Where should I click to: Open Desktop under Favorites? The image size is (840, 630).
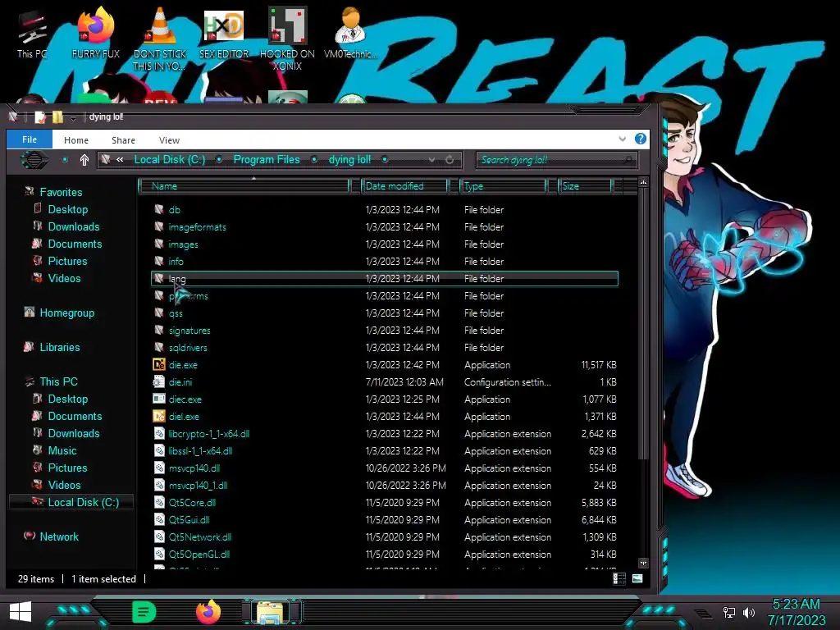tap(67, 209)
